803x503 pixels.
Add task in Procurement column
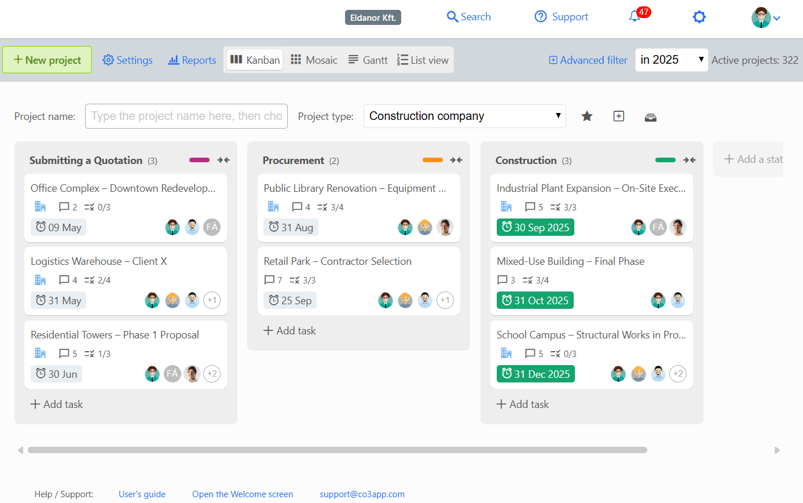coord(289,331)
